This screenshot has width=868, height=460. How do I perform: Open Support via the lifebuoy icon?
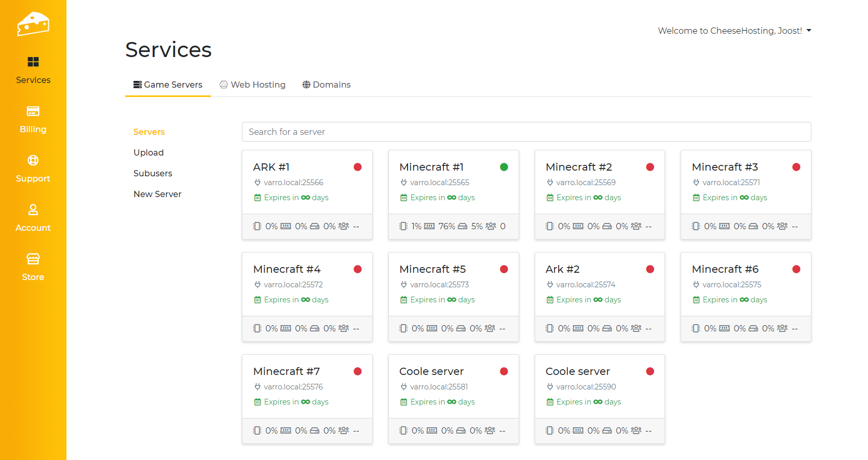[x=33, y=161]
